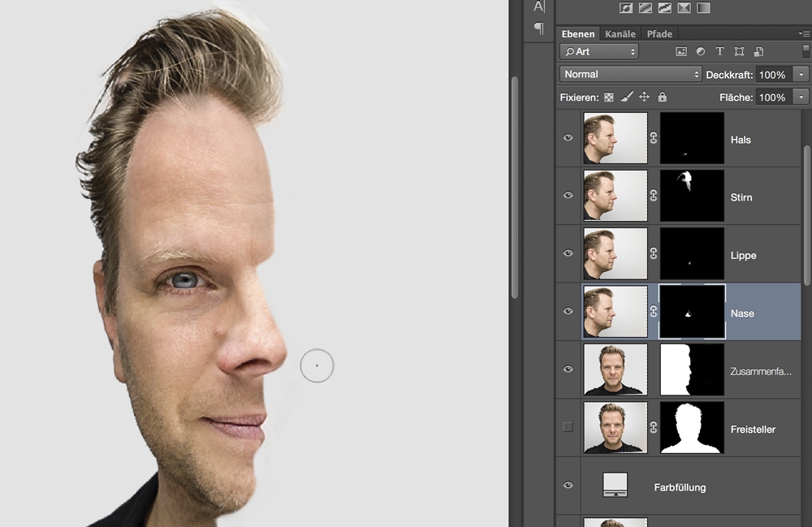Lock image pixels with the brush icon
Screen dimensions: 812x527
pyautogui.click(x=627, y=97)
